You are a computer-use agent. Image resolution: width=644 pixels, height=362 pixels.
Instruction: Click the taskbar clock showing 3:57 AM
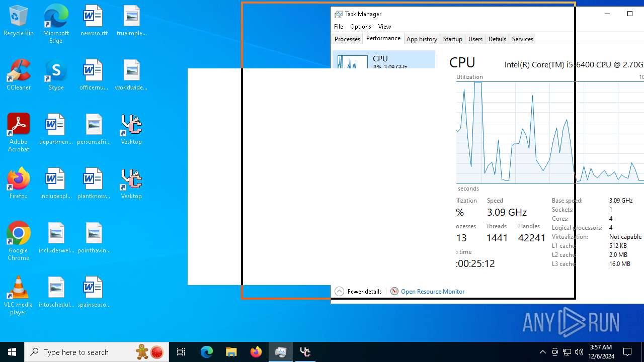pyautogui.click(x=601, y=352)
